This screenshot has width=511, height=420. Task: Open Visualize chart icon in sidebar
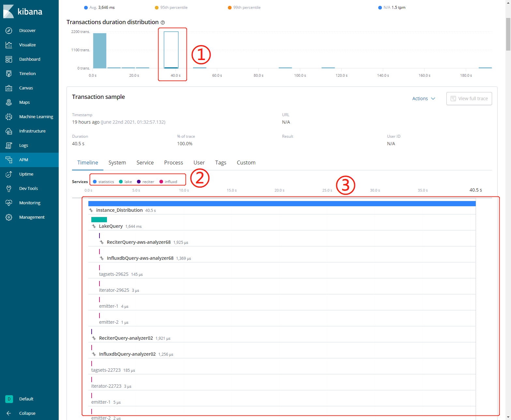[9, 45]
